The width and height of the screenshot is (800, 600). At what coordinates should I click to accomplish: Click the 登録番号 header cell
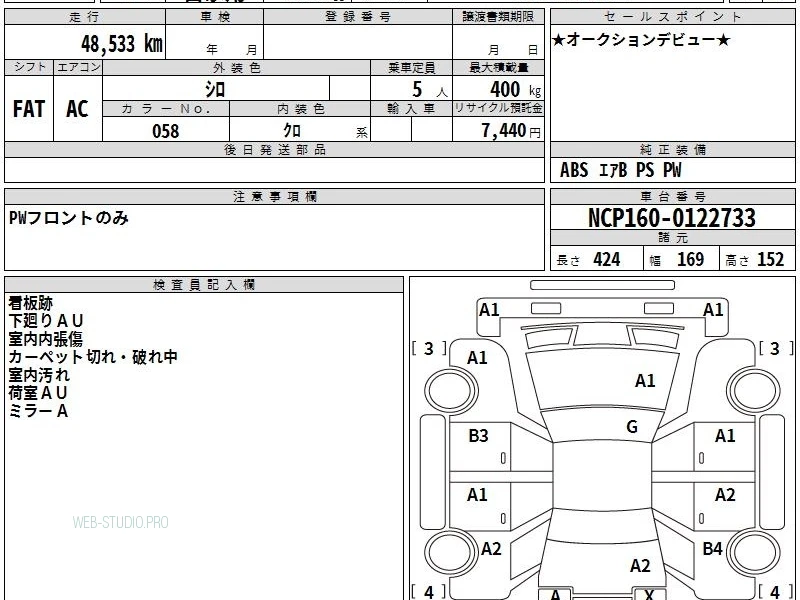(358, 17)
